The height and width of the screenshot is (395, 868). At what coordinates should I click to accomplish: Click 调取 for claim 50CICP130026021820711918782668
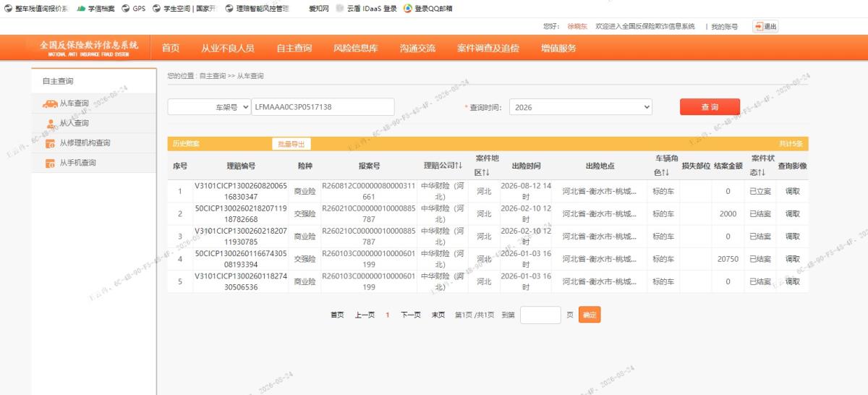click(793, 214)
